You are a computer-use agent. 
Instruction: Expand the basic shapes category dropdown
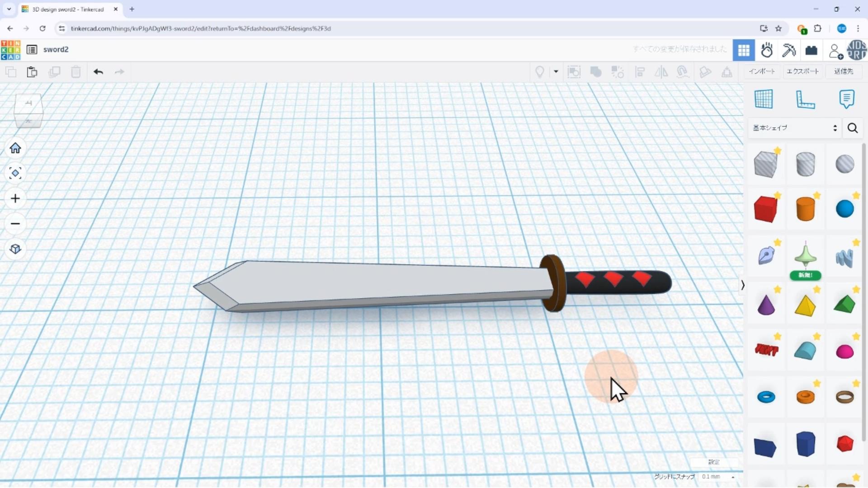click(x=795, y=128)
